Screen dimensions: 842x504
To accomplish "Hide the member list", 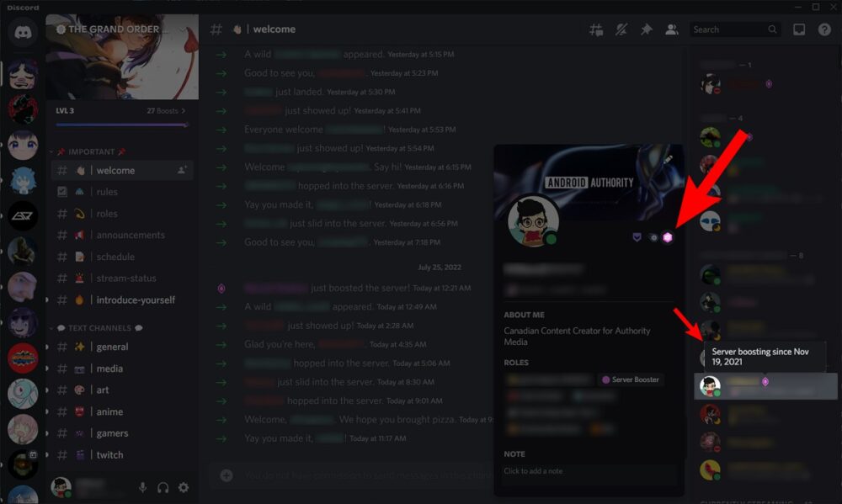I will click(x=671, y=29).
